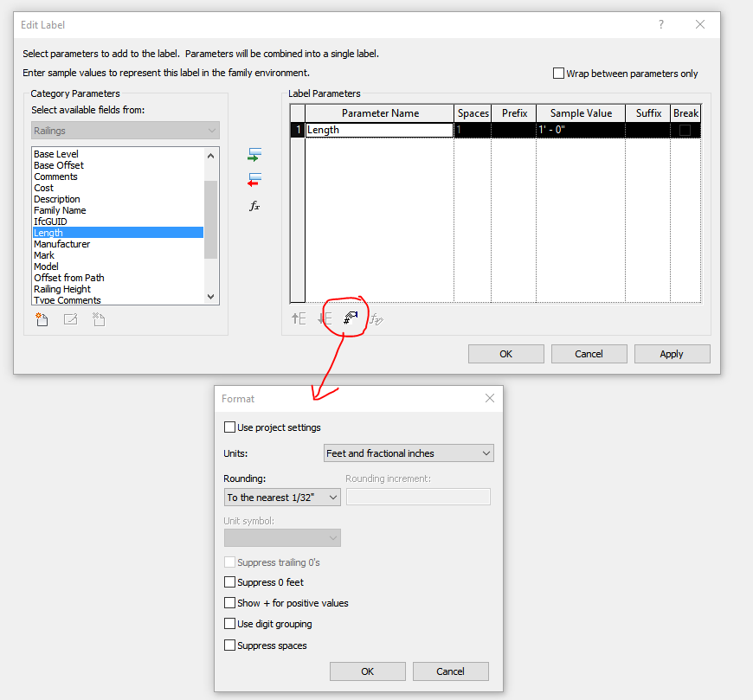The height and width of the screenshot is (700, 753).
Task: Click Cancel in the Edit Label dialog
Action: (x=589, y=354)
